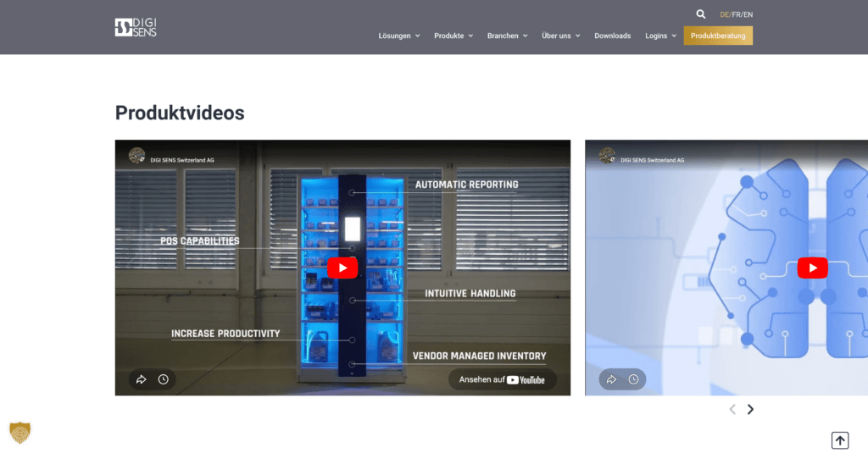The image size is (868, 453).
Task: Go to next video in carousel
Action: point(750,409)
